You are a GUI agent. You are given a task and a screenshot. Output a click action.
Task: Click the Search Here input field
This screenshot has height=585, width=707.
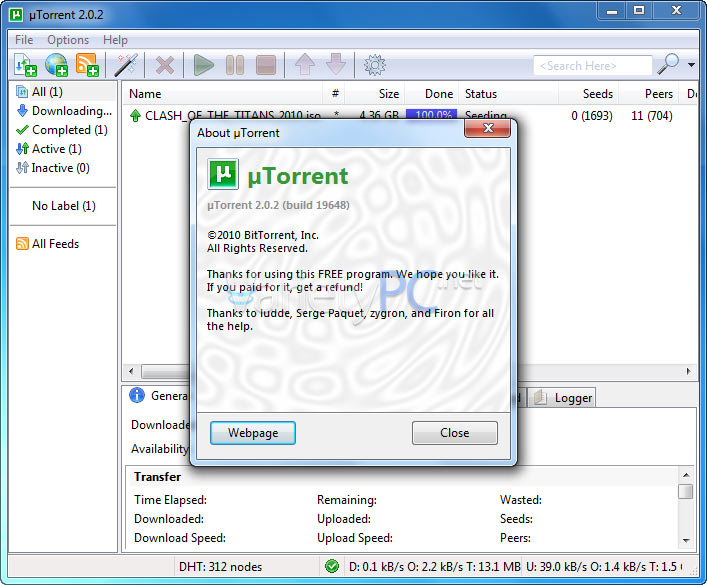[x=592, y=66]
